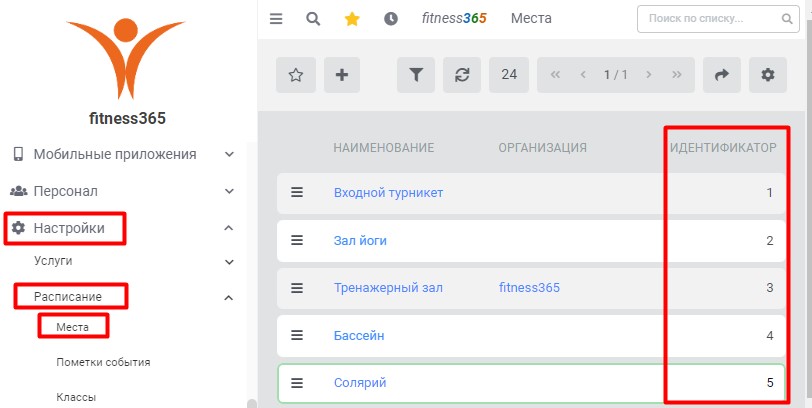Sort by 'ОРГАНИЗАЦИЯ' column header
This screenshot has width=812, height=408.
[543, 148]
